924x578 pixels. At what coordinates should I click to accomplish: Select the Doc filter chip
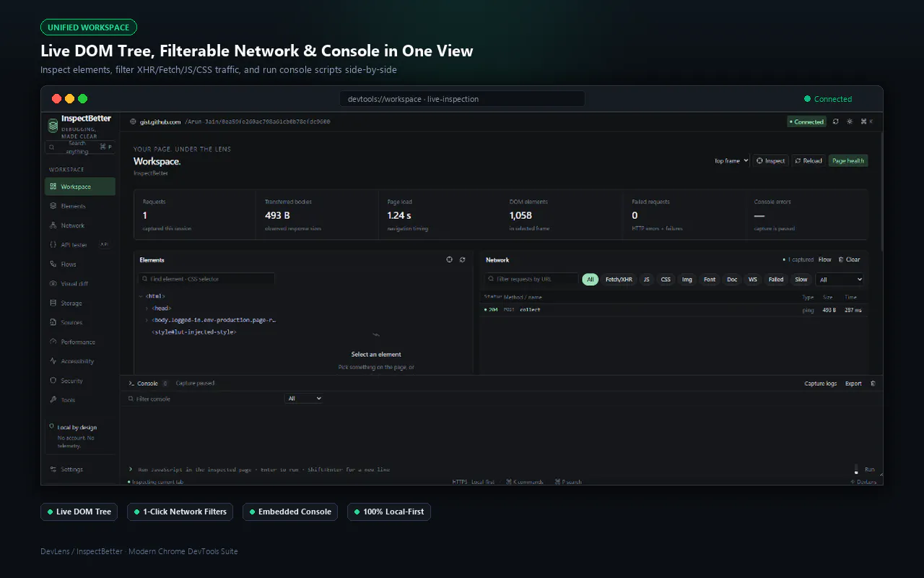[x=732, y=280]
